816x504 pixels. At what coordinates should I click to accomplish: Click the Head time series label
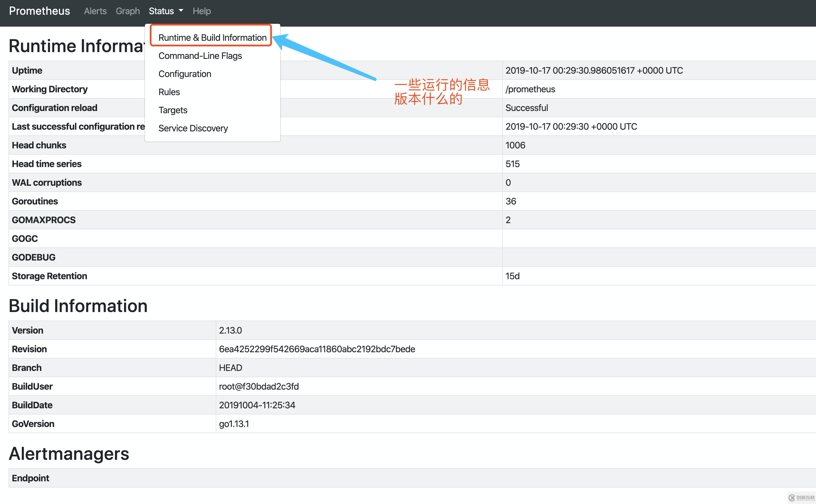click(47, 164)
